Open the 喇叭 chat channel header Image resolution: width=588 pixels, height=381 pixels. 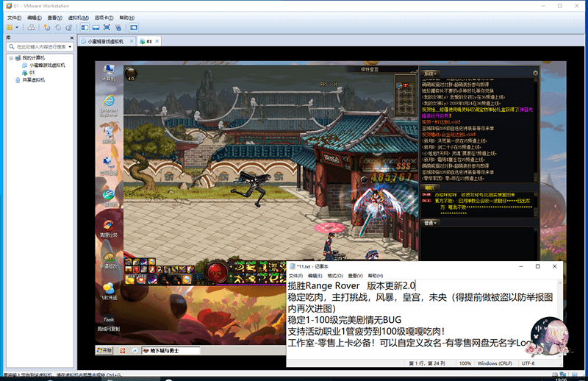click(429, 188)
